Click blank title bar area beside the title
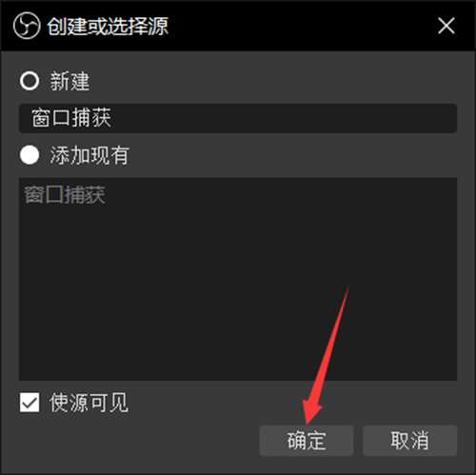The image size is (476, 475). pyautogui.click(x=302, y=26)
